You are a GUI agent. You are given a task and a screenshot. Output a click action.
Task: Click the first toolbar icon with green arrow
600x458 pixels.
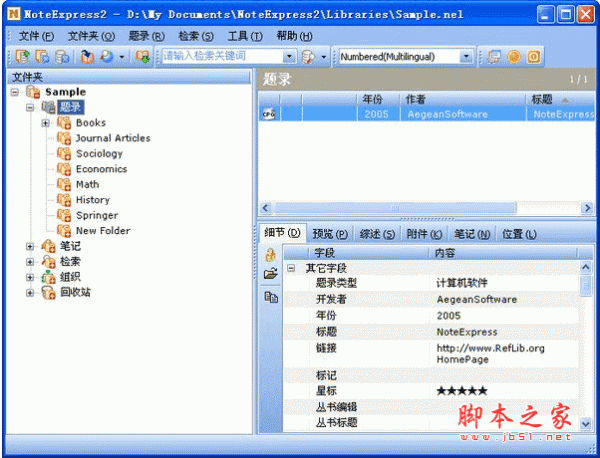click(x=23, y=57)
